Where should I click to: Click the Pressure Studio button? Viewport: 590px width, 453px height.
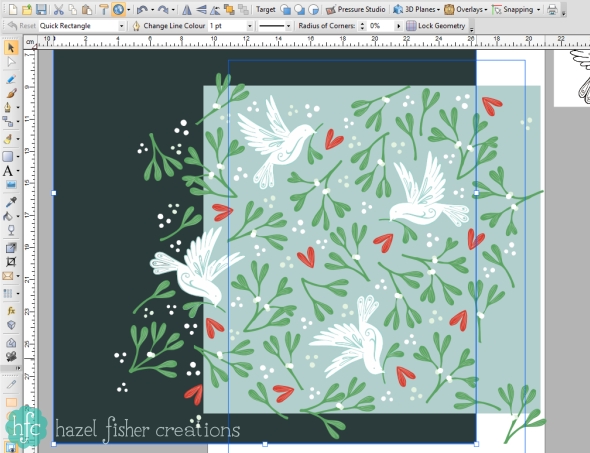[356, 9]
